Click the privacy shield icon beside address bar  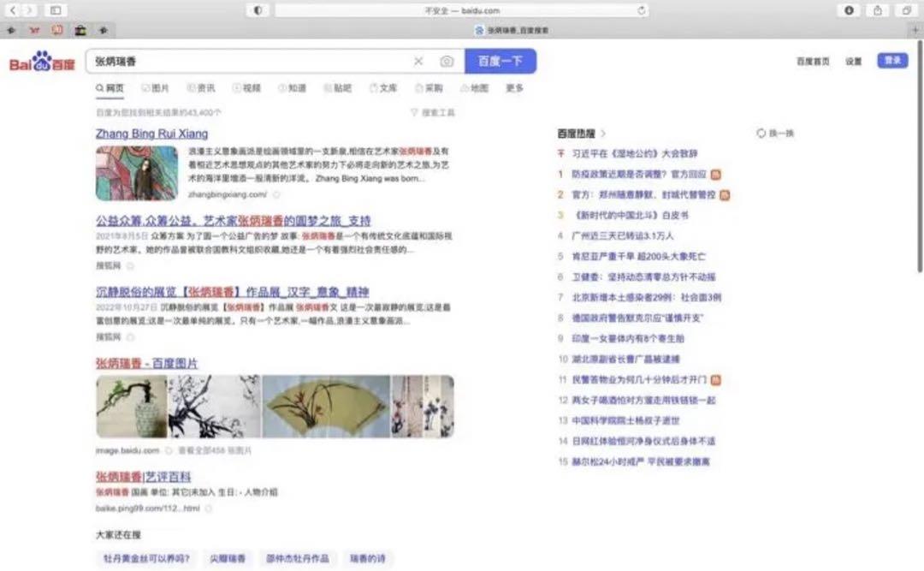[x=258, y=10]
